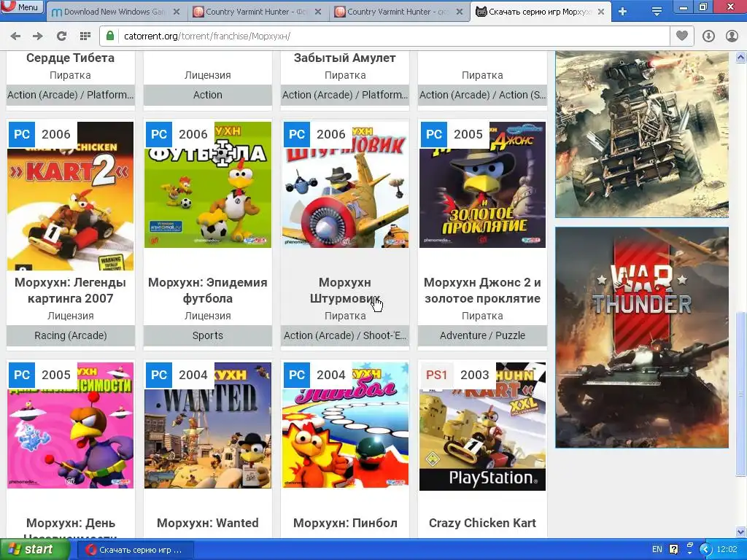Click the PS1 badge on Kart XXL card
Image resolution: width=747 pixels, height=560 pixels.
coord(436,375)
